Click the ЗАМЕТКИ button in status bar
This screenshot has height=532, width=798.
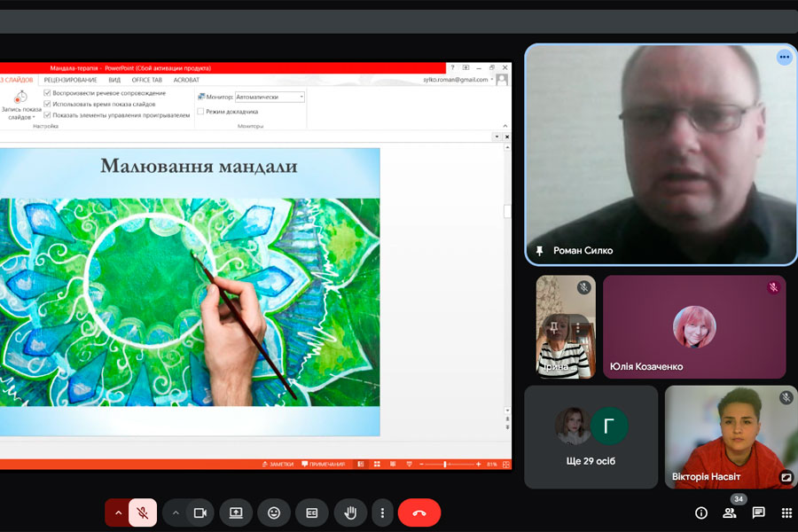(278, 465)
